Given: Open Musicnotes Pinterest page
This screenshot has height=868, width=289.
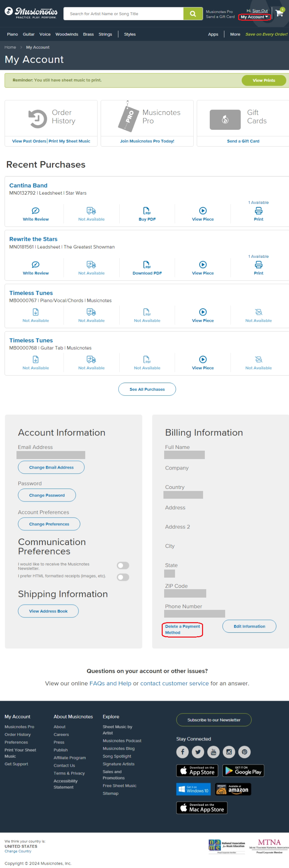Looking at the screenshot, I should pos(244,752).
